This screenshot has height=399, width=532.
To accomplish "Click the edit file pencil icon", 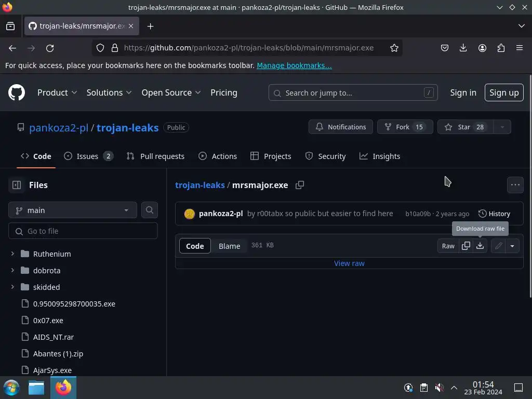I will [x=498, y=246].
